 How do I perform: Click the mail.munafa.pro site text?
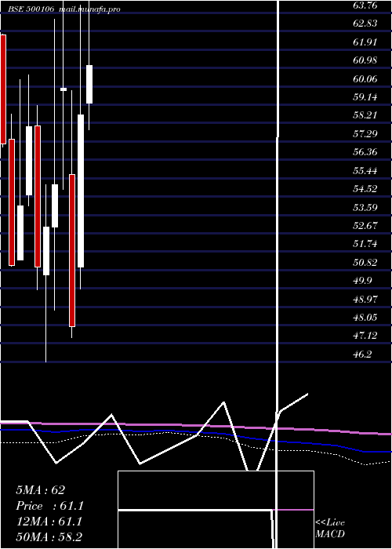click(x=89, y=9)
